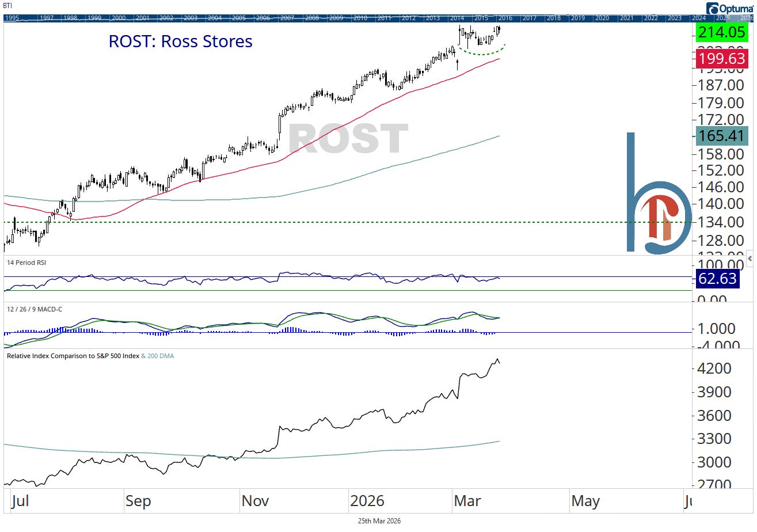Click the Sep label on the date axis
Viewport: 757px width, 532px height.
138,501
